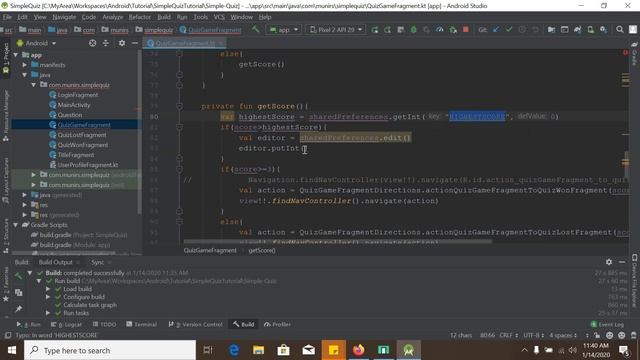Screen dimensions: 640x360
Task: Select the Build Output tab
Action: click(56, 262)
